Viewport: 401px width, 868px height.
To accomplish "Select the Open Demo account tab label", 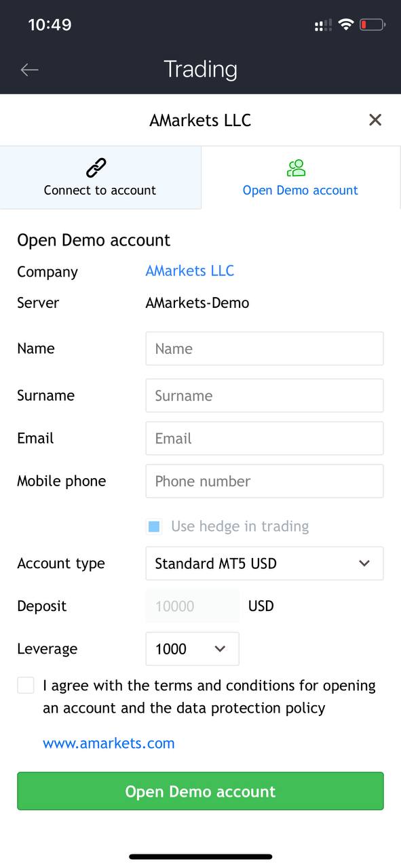I will [301, 191].
